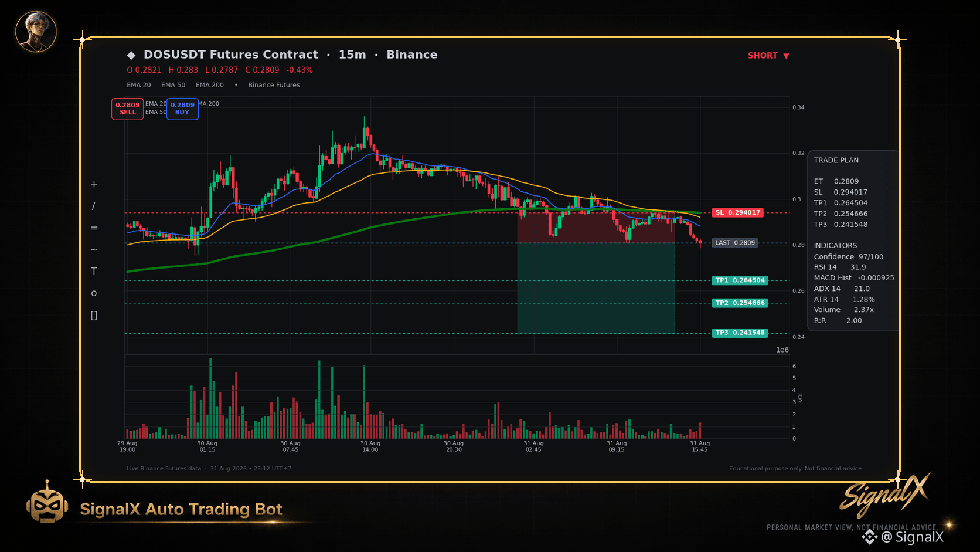Select the circle shape drawing tool
The width and height of the screenshot is (980, 552).
94,293
